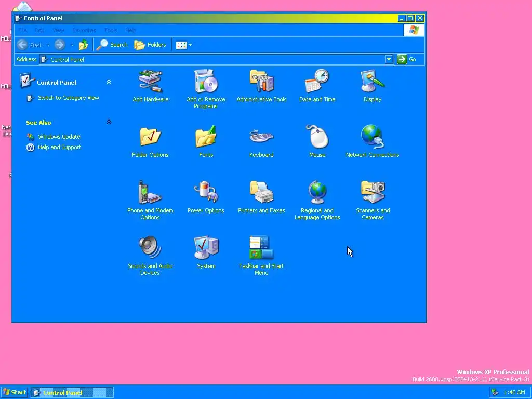Open the Help menu
This screenshot has width=532, height=399.
pyautogui.click(x=130, y=30)
